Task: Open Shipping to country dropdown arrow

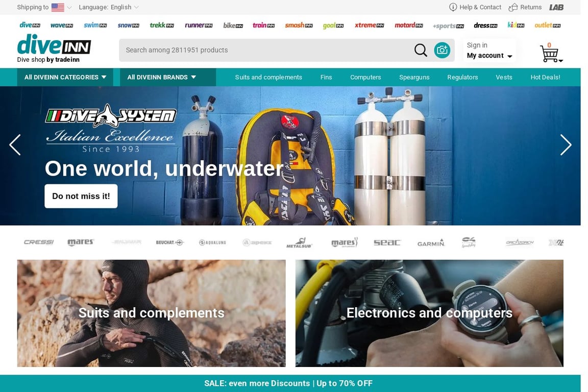Action: pyautogui.click(x=69, y=7)
